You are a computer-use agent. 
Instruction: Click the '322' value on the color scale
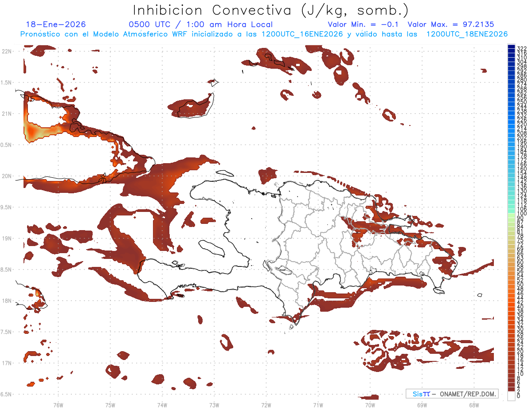[521, 48]
